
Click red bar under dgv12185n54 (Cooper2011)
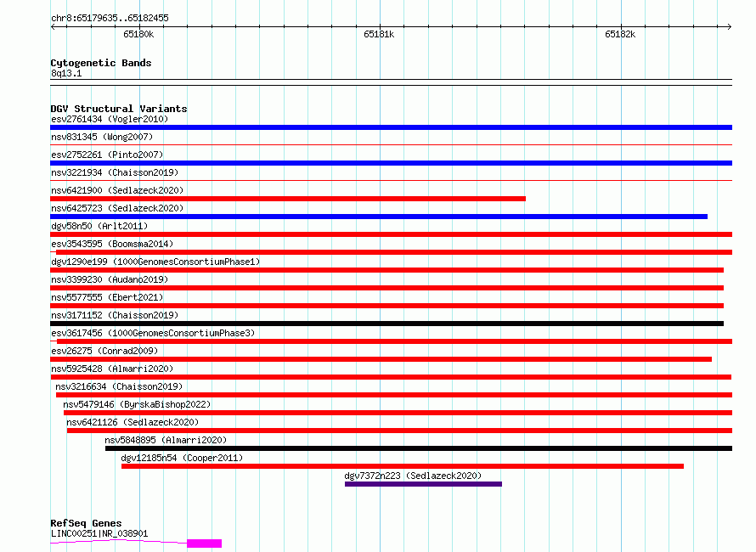(x=403, y=466)
